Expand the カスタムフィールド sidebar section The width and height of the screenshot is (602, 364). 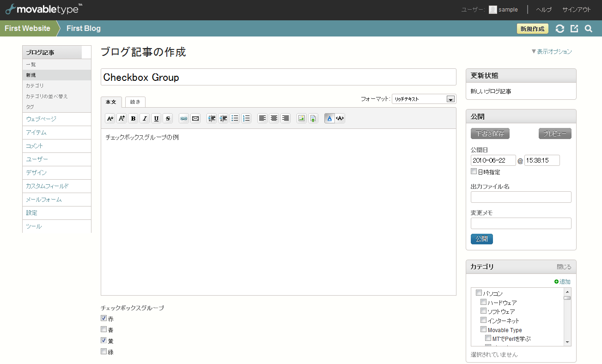point(56,186)
